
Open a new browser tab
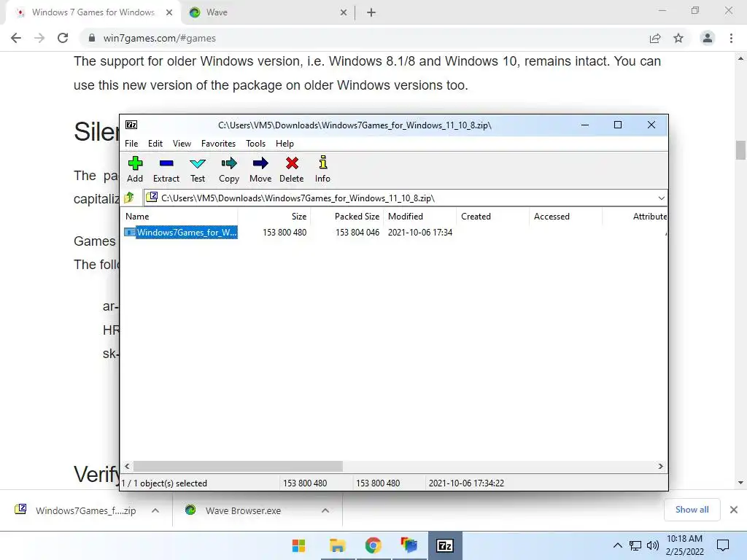point(371,13)
